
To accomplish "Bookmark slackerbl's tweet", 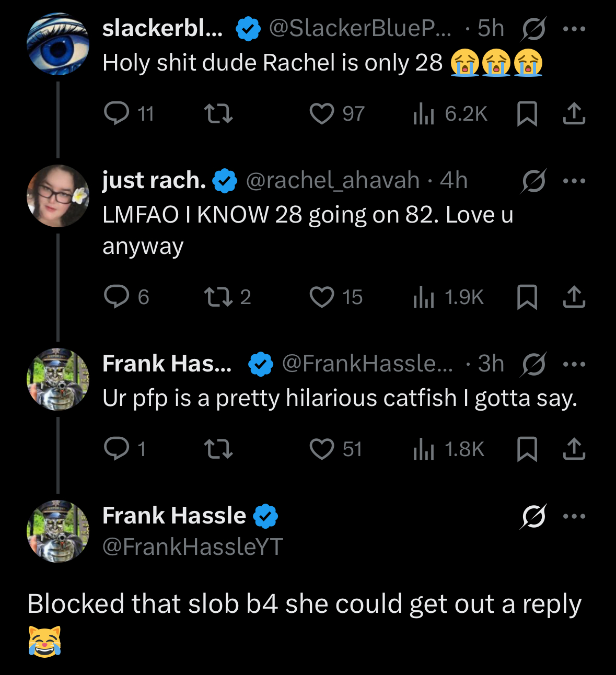I will coord(527,113).
